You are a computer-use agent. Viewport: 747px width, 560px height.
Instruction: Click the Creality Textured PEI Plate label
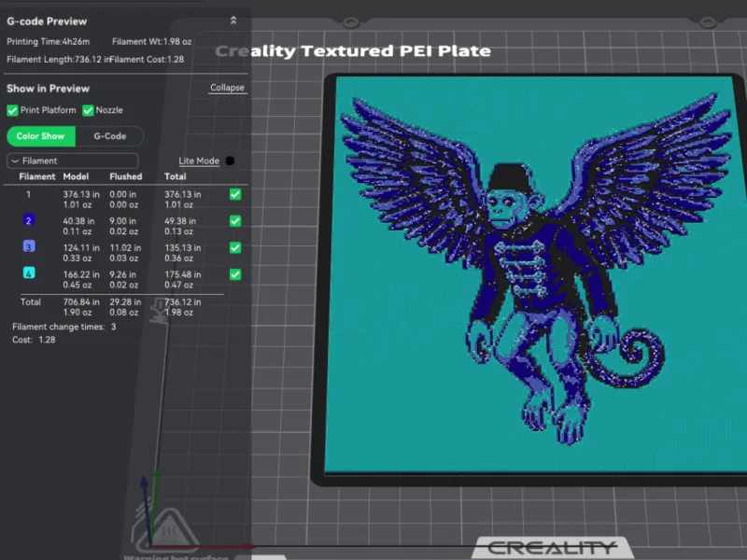(353, 51)
